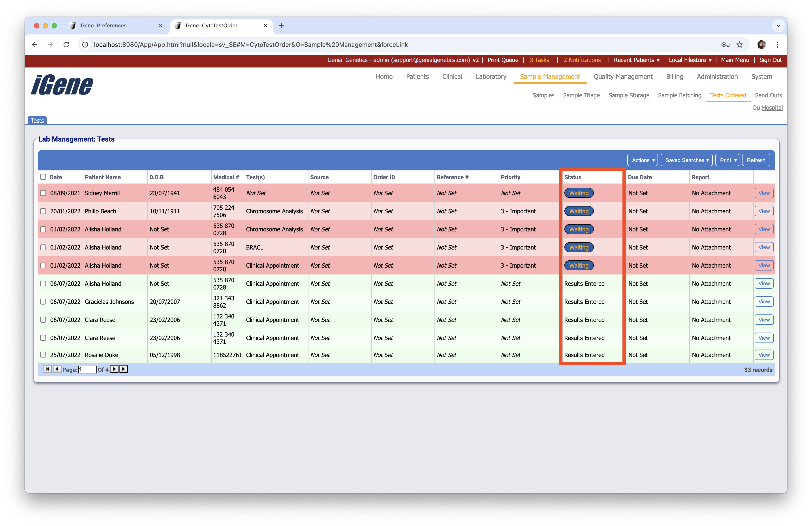This screenshot has height=526, width=812.
Task: Bookmark this page with the star icon
Action: pos(739,45)
